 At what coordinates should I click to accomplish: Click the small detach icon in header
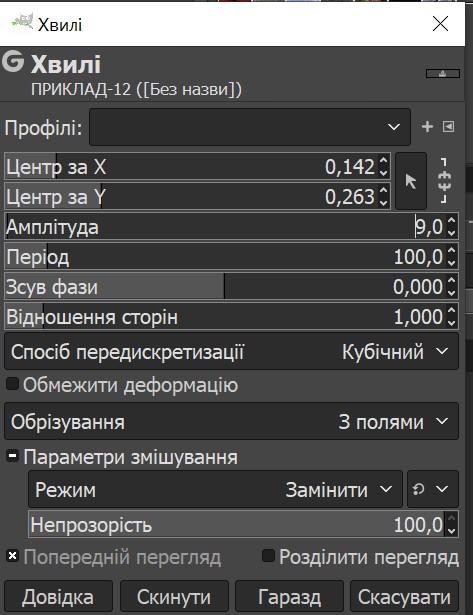(x=443, y=73)
